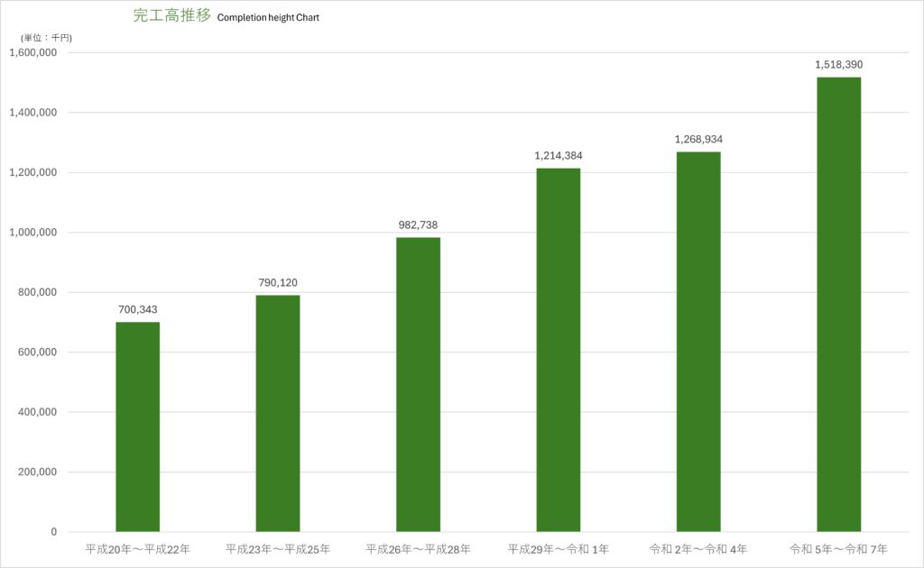Click the 完工高推移 chart title
The image size is (924, 568).
tap(171, 14)
